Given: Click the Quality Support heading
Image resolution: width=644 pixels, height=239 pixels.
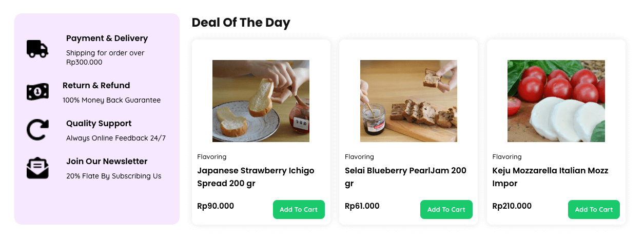Looking at the screenshot, I should click(x=99, y=124).
